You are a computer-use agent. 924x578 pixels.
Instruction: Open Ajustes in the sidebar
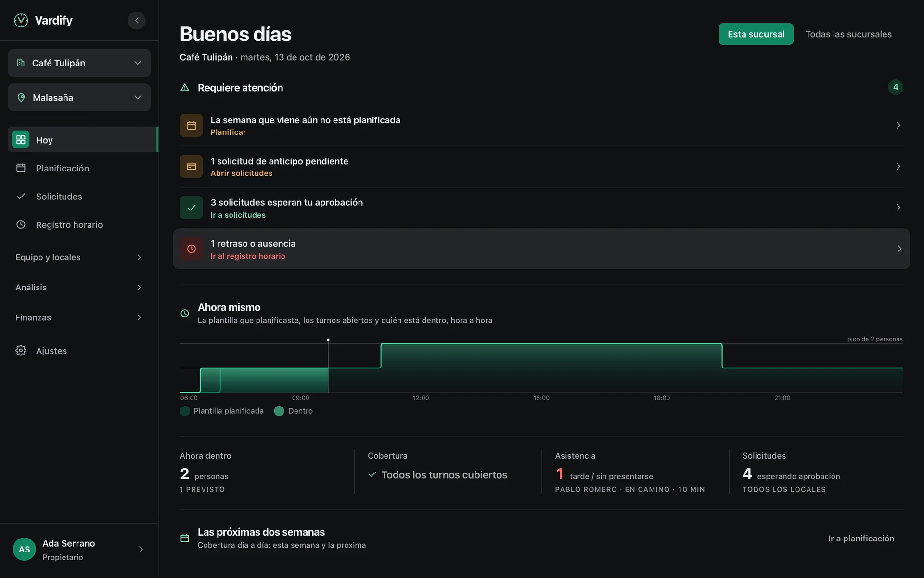(79, 350)
